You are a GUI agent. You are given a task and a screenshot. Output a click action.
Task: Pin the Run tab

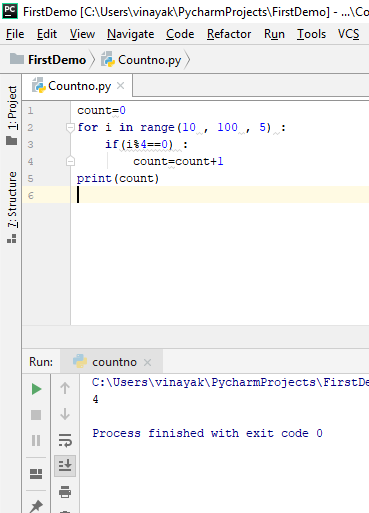(36, 506)
